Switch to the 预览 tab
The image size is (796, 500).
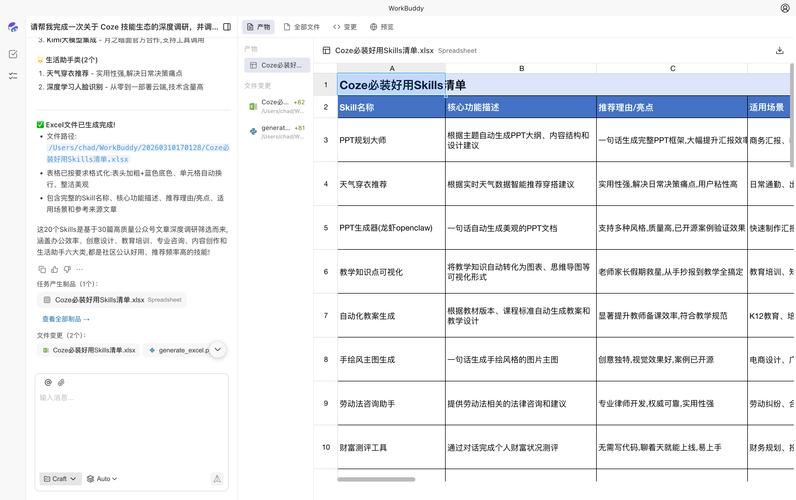coord(382,27)
